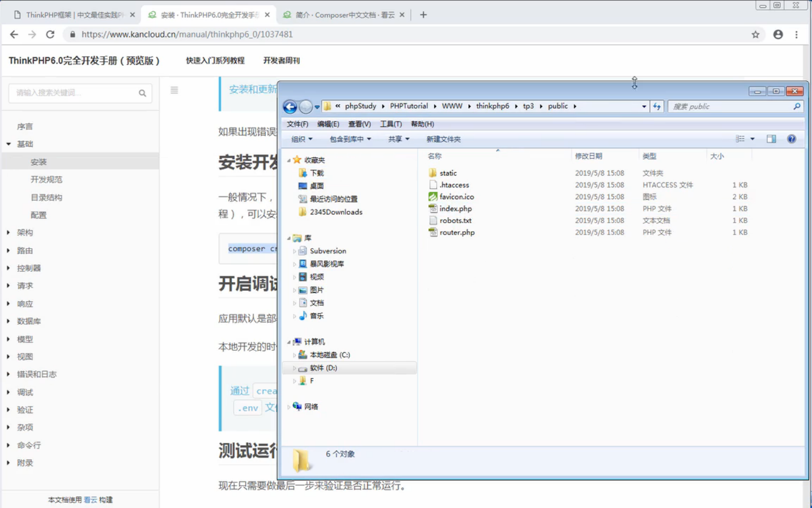Collapse the 收藏夹 tree section
The height and width of the screenshot is (508, 812).
pos(289,160)
